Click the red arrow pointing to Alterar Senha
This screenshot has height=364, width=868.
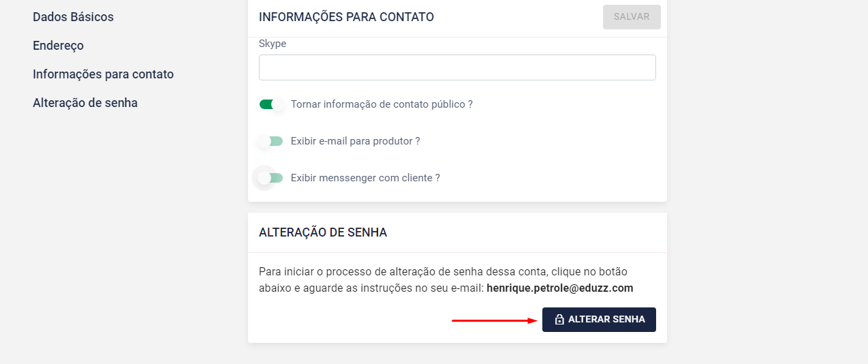click(495, 320)
